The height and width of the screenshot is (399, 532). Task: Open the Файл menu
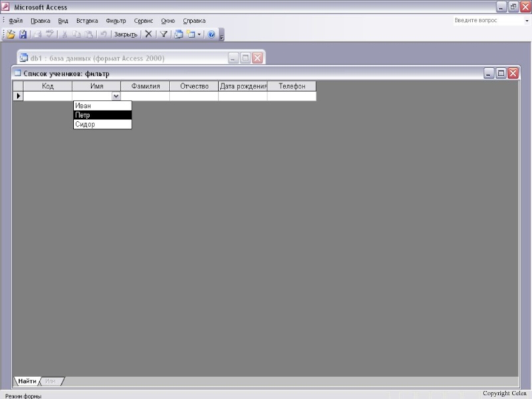click(x=15, y=21)
